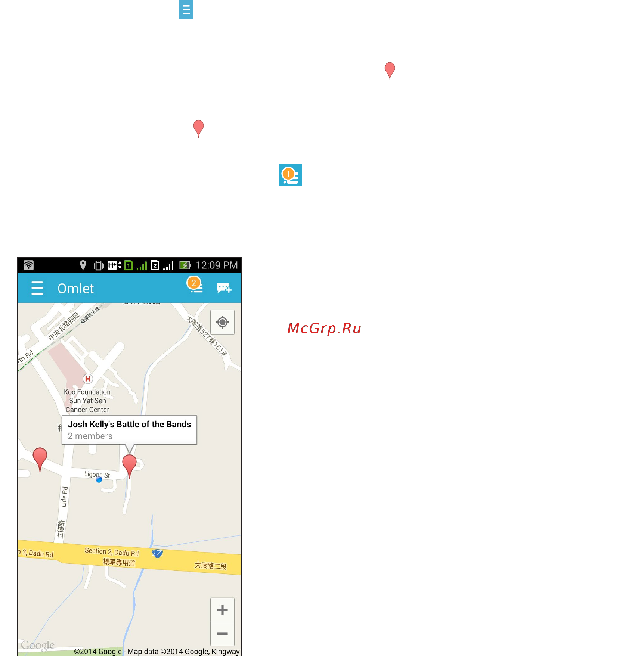Tap the Ligong St label

97,475
